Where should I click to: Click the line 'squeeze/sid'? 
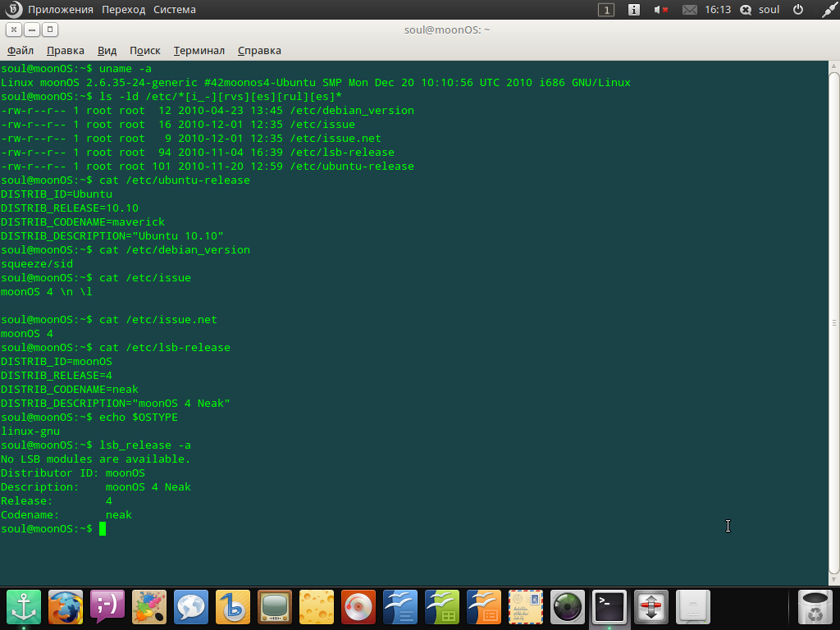(36, 263)
